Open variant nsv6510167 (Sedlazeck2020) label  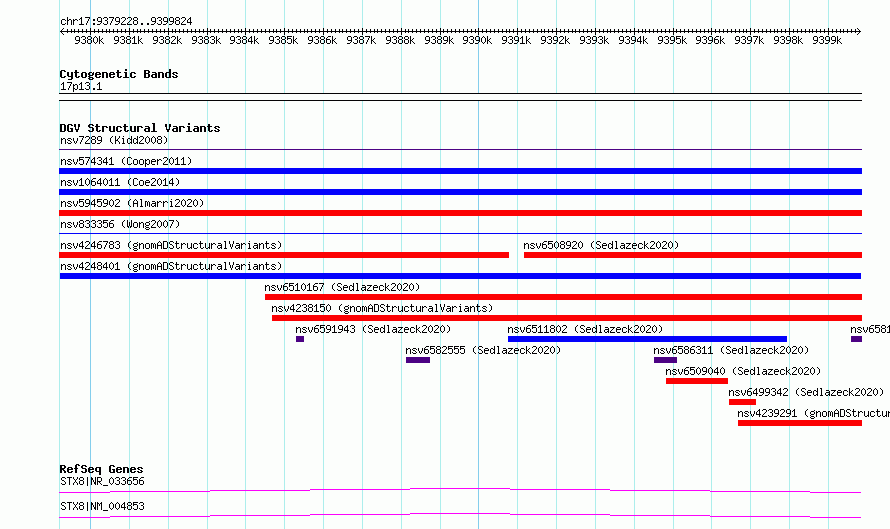(x=342, y=287)
